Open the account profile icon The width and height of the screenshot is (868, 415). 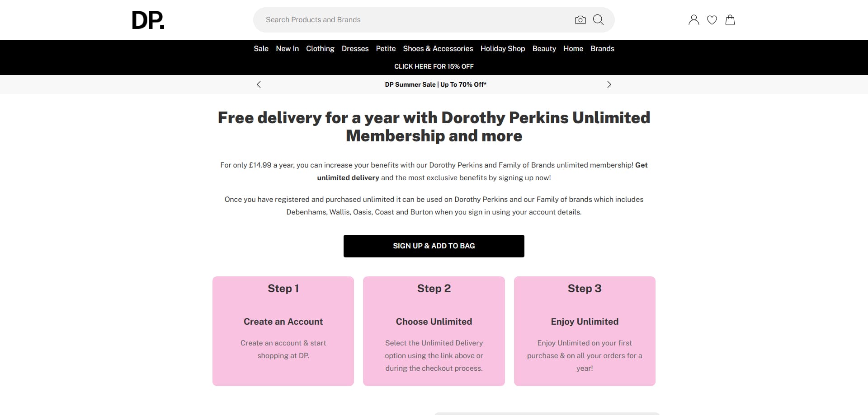click(693, 20)
